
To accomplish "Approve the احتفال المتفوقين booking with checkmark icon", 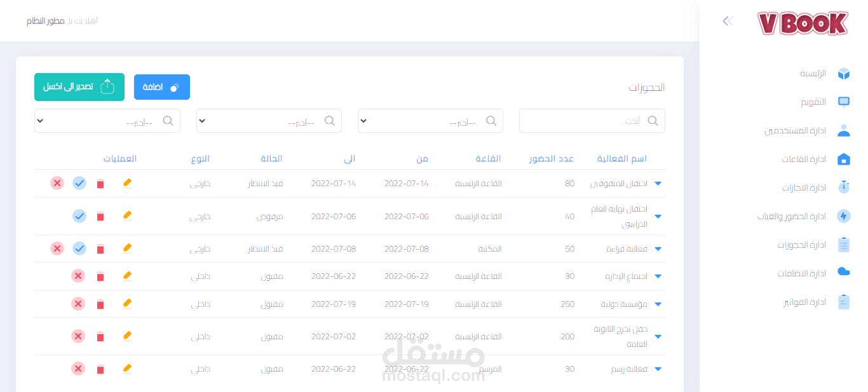I will click(x=79, y=183).
